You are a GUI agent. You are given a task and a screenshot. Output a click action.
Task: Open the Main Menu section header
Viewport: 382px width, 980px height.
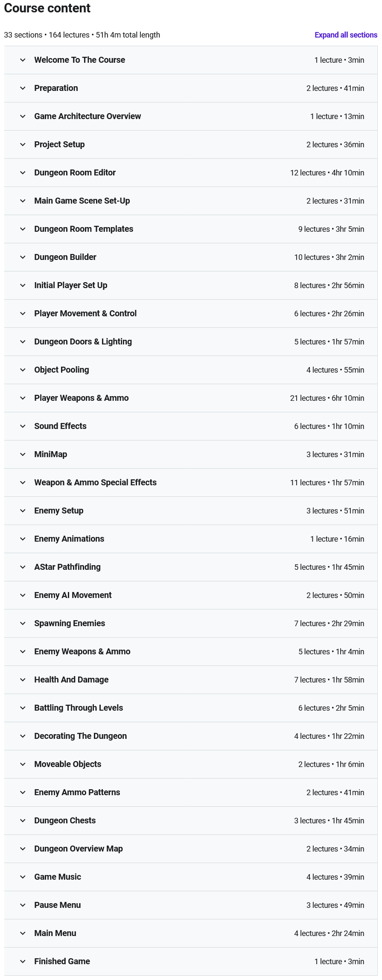click(x=191, y=933)
